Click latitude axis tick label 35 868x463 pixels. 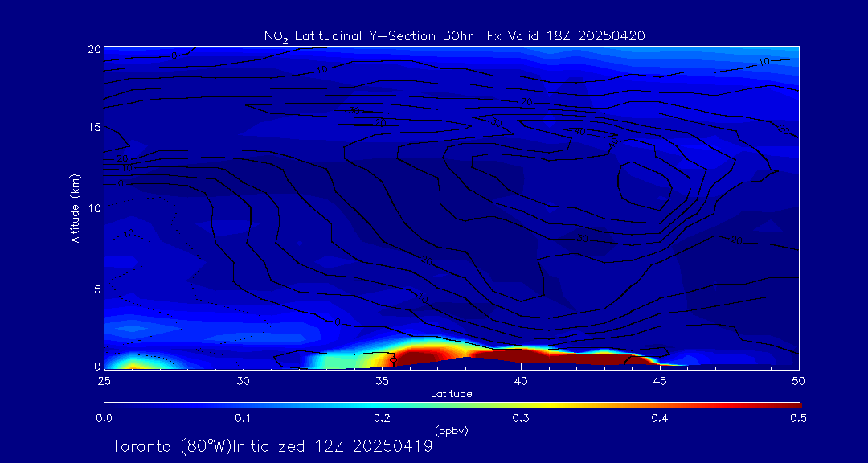pos(382,381)
